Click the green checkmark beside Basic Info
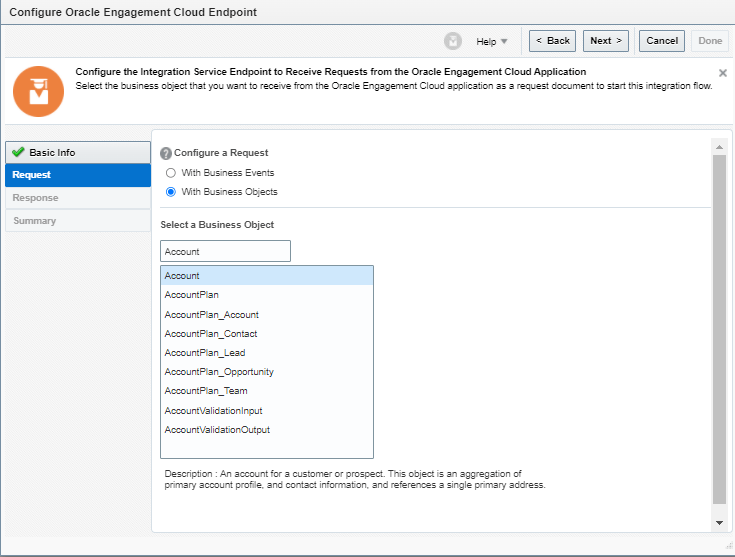 pyautogui.click(x=18, y=153)
